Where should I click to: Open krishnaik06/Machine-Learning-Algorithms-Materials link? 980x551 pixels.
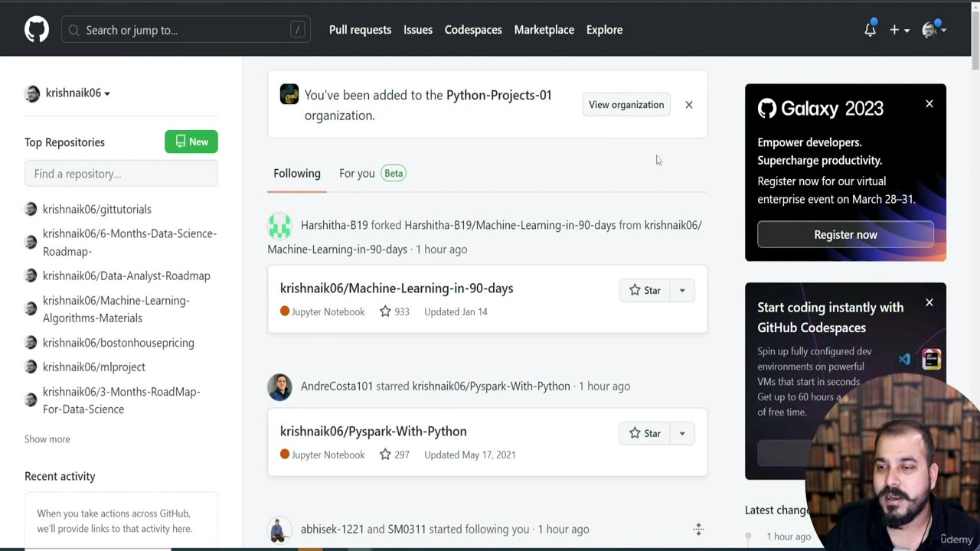(x=116, y=309)
